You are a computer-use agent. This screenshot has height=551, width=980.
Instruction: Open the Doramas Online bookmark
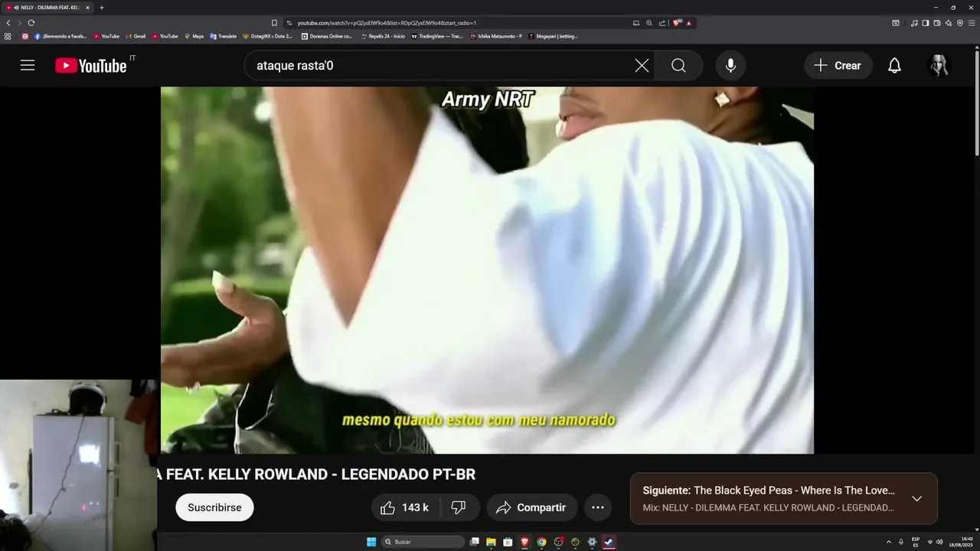pos(327,36)
